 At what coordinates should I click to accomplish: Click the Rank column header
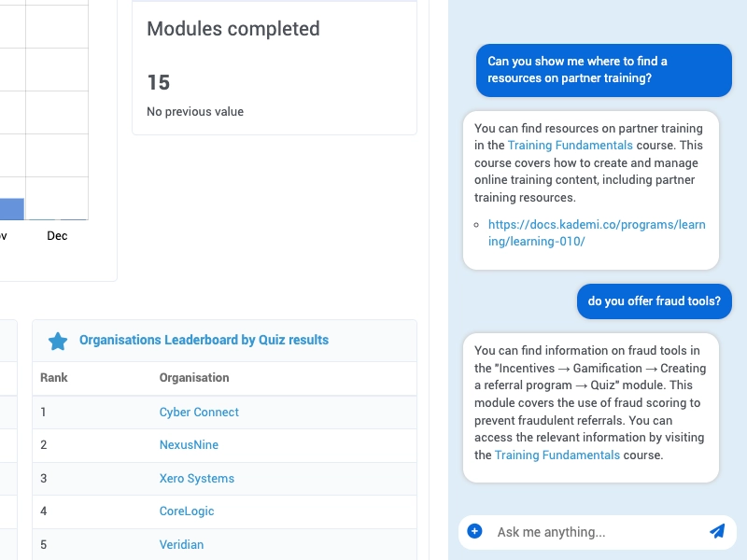point(53,378)
